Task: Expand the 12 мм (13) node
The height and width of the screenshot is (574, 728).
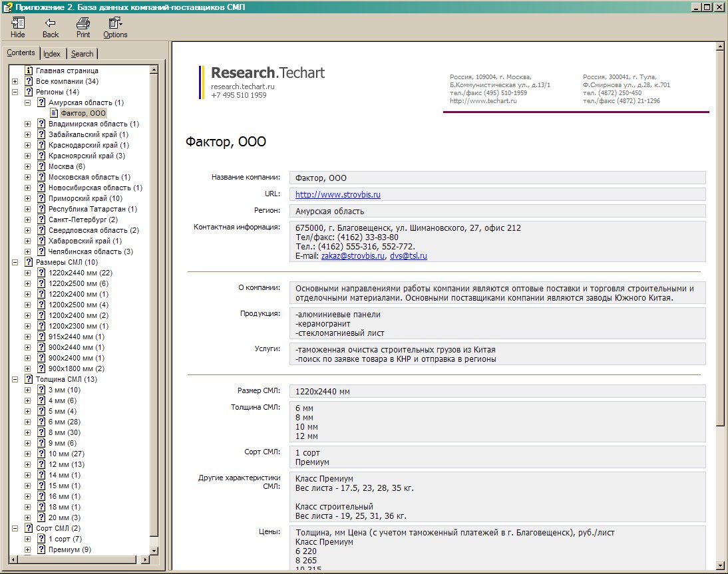Action: point(27,464)
